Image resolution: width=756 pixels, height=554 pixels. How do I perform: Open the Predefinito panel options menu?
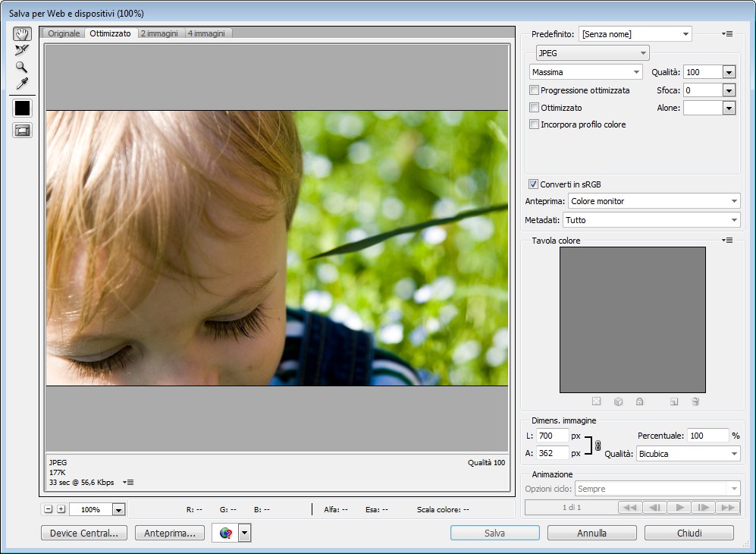(x=727, y=34)
